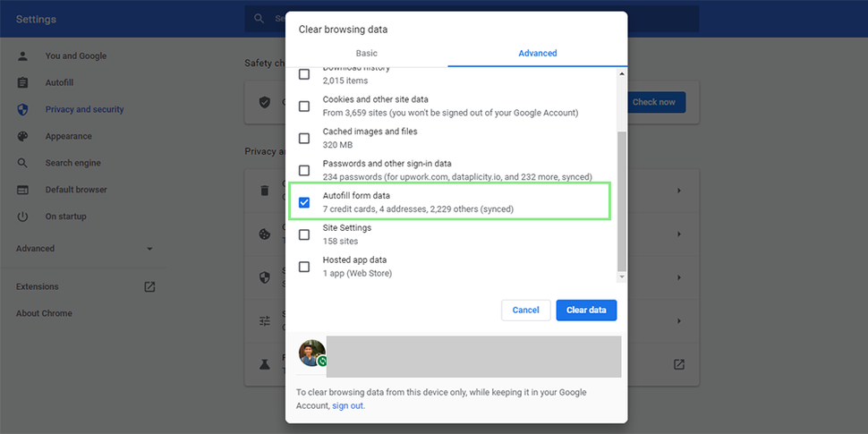The width and height of the screenshot is (868, 434).
Task: Check the Site Settings checkbox
Action: point(304,234)
